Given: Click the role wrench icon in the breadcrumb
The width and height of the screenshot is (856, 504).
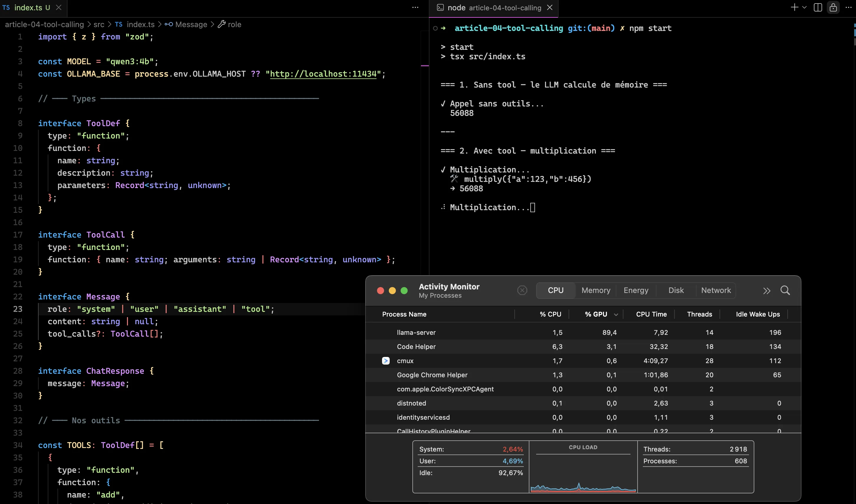Looking at the screenshot, I should pyautogui.click(x=221, y=24).
